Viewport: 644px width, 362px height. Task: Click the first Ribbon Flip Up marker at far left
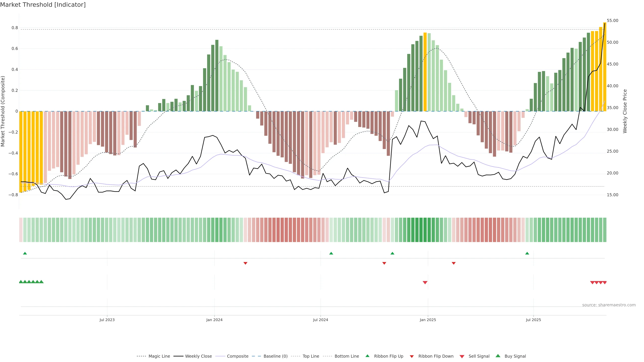(x=25, y=253)
